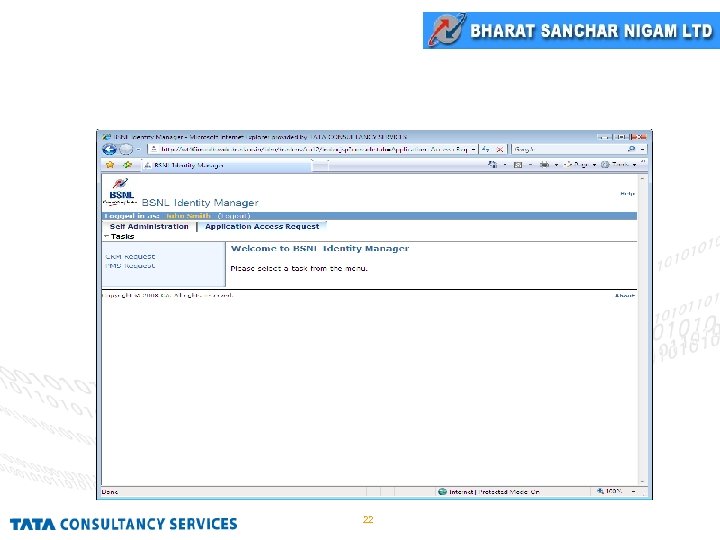Click the 'John Smith' username text

[x=188, y=216]
